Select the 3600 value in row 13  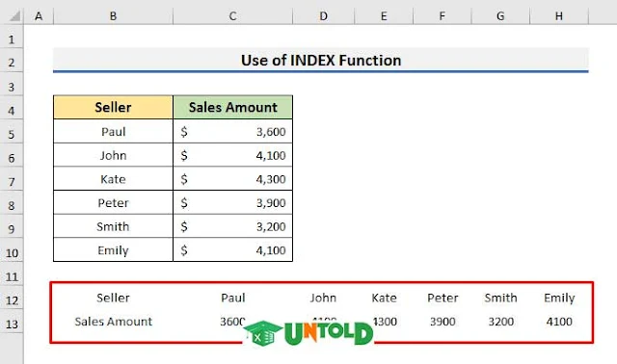coord(233,322)
